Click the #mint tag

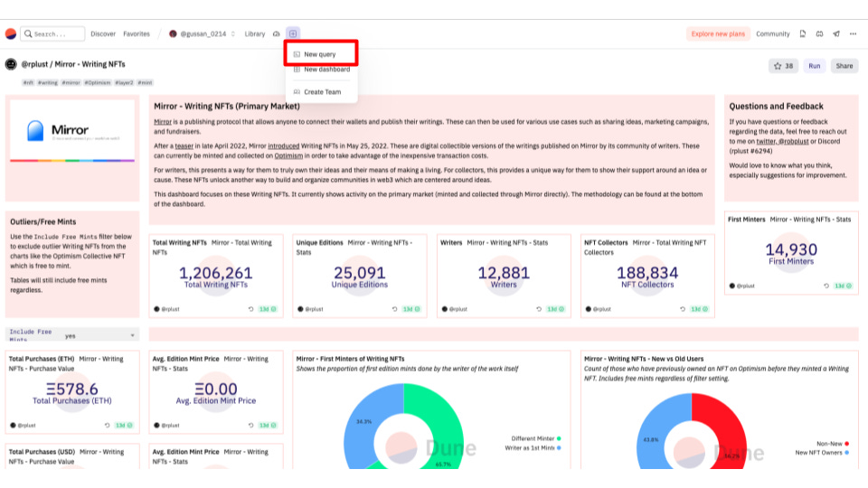(145, 82)
